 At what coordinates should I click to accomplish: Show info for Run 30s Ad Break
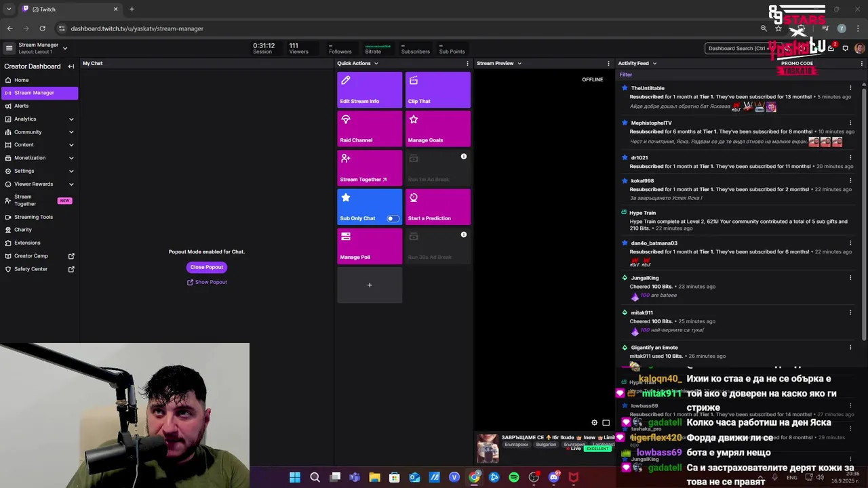464,235
